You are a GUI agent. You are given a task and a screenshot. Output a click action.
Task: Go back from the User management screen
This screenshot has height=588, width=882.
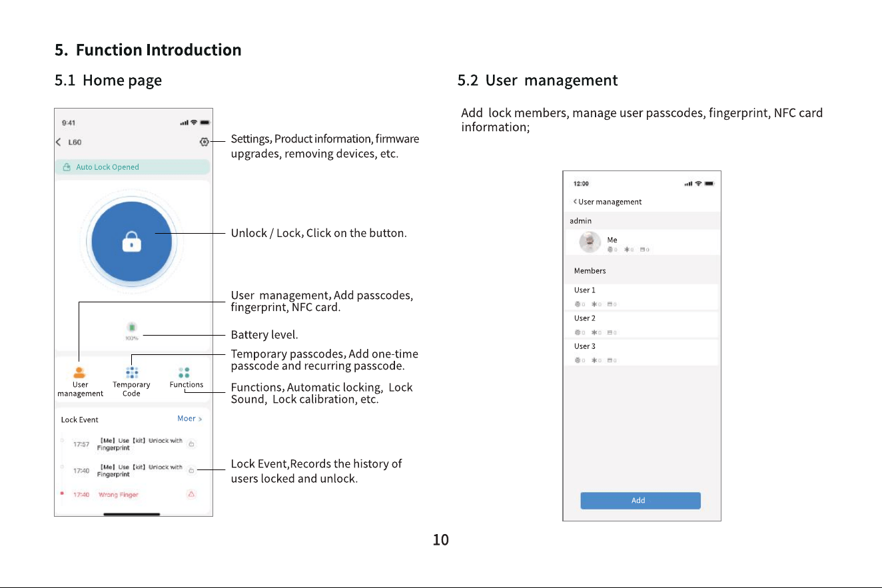pyautogui.click(x=575, y=202)
